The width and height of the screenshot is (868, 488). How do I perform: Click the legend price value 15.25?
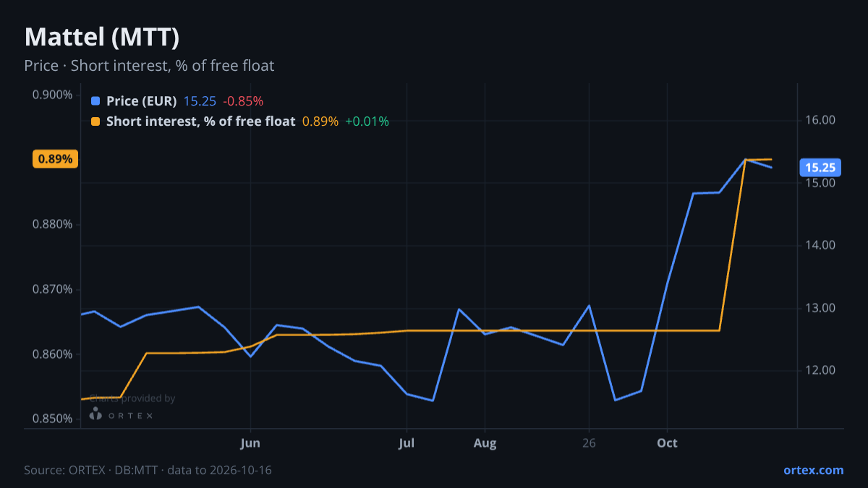[x=200, y=101]
